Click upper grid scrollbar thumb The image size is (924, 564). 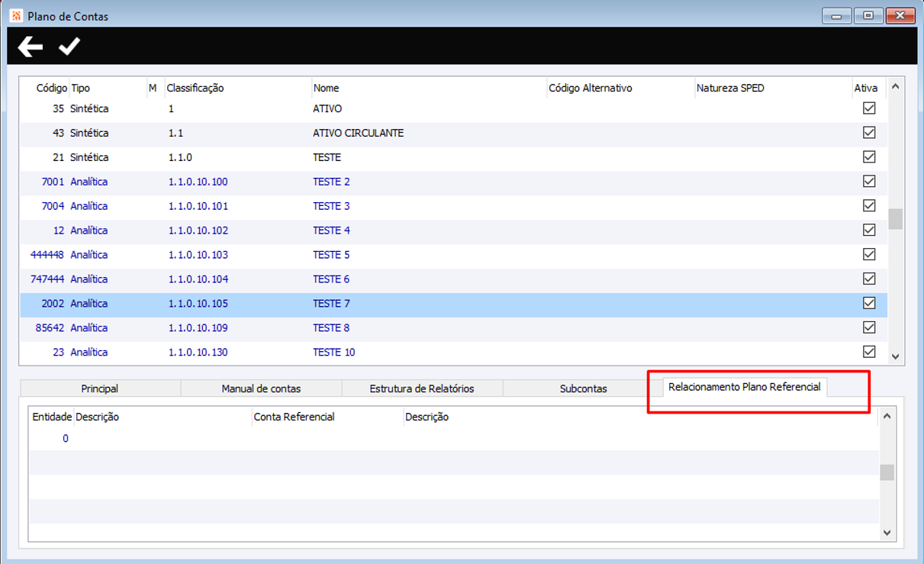896,219
